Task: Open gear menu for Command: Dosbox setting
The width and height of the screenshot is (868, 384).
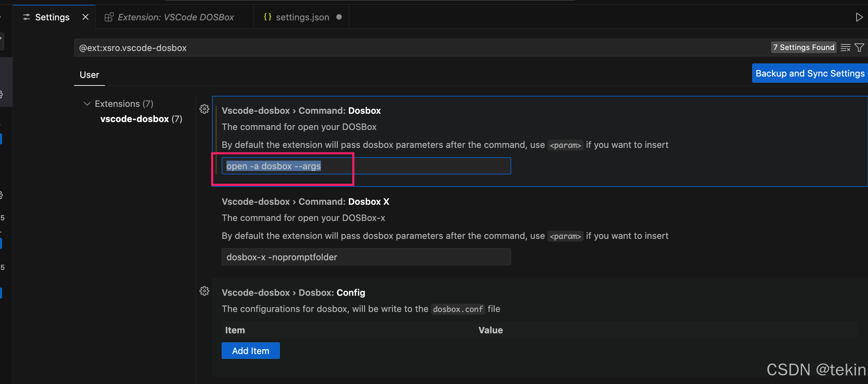Action: (204, 109)
